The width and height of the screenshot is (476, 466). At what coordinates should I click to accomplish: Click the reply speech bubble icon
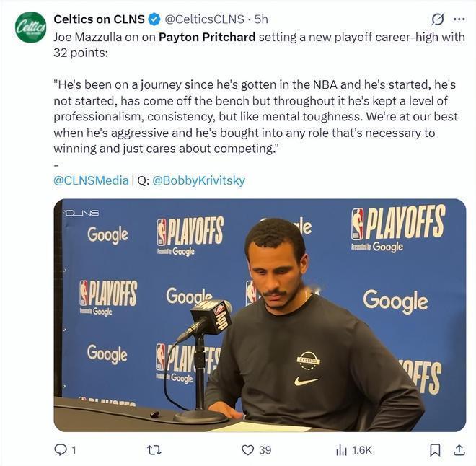tap(61, 449)
